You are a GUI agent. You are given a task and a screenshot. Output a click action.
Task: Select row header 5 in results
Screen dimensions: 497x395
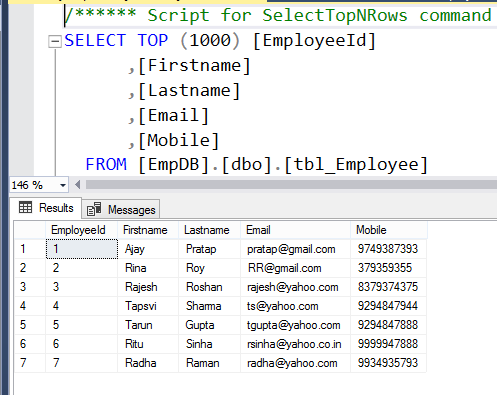click(30, 325)
